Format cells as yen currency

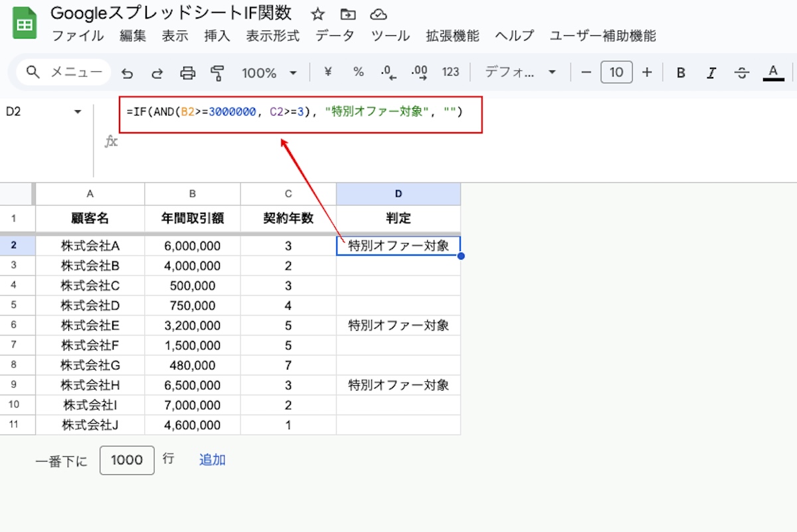[327, 72]
